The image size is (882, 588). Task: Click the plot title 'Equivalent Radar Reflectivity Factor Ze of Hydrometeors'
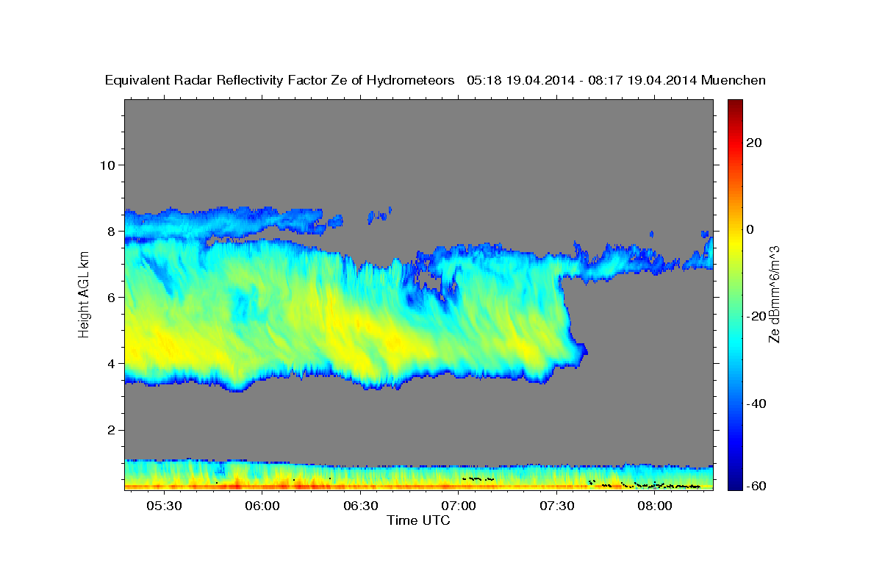(x=280, y=81)
